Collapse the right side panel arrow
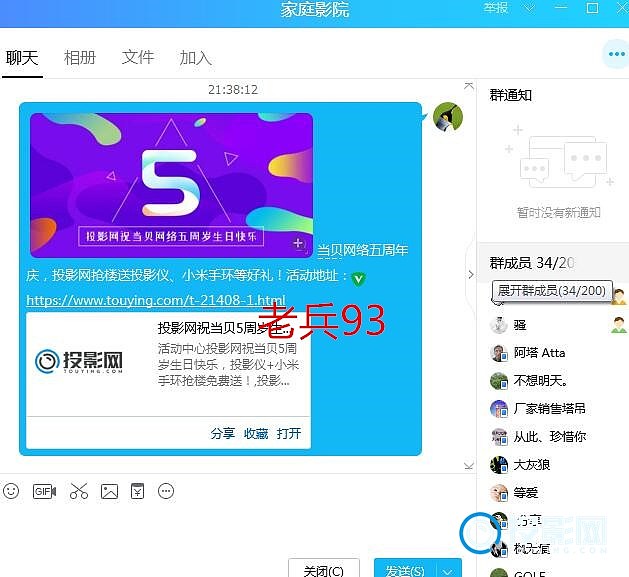Screen dimensions: 629x577 point(471,274)
